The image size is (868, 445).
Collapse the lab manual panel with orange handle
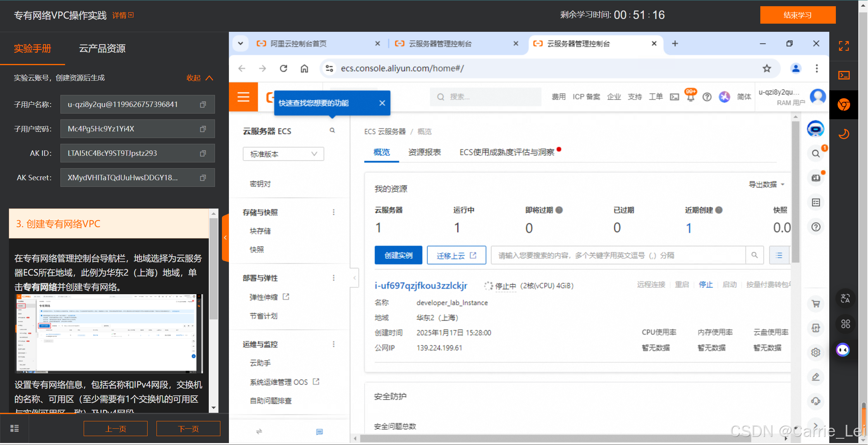pyautogui.click(x=225, y=238)
